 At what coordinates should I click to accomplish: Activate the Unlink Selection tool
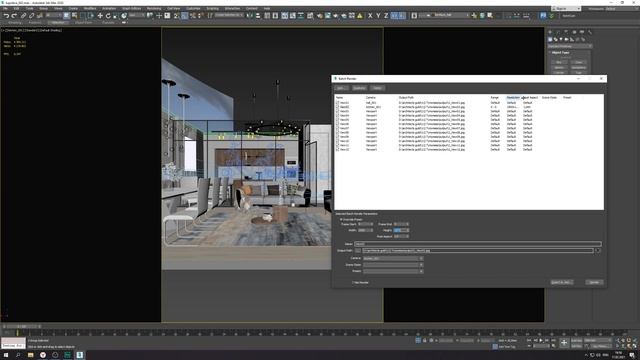pyautogui.click(x=31, y=16)
